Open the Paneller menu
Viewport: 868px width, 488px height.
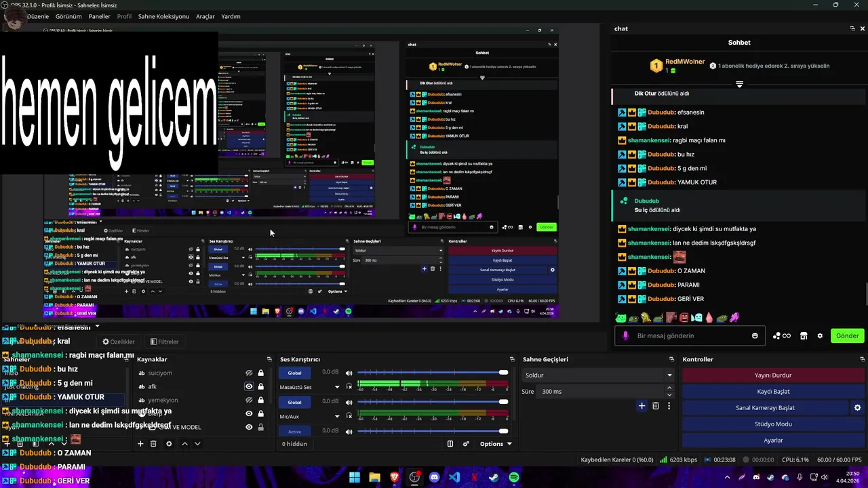[x=99, y=16]
